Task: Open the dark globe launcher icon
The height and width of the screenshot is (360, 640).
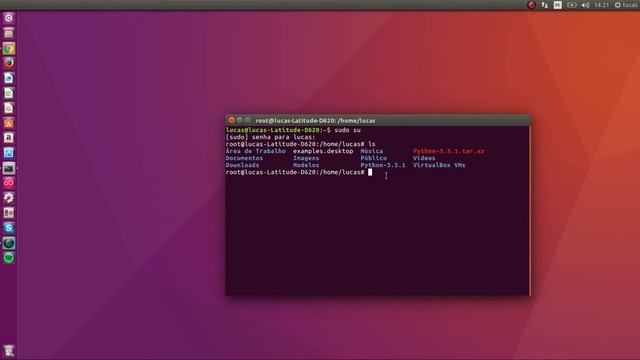Action: (x=9, y=243)
